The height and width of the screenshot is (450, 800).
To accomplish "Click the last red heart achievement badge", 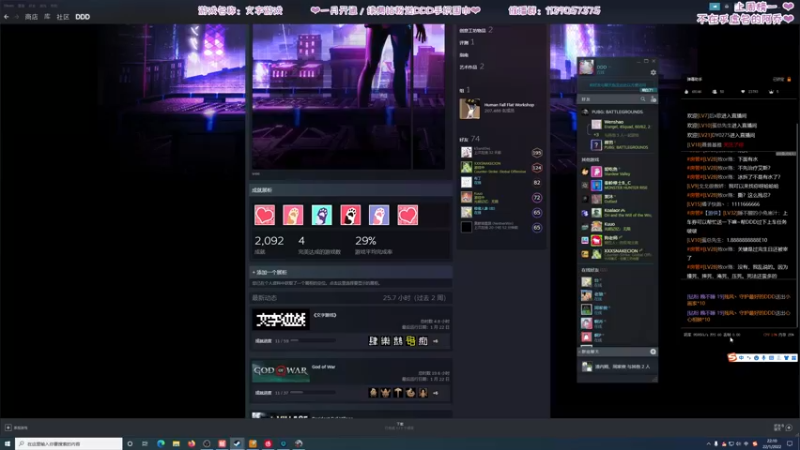I will 407,215.
